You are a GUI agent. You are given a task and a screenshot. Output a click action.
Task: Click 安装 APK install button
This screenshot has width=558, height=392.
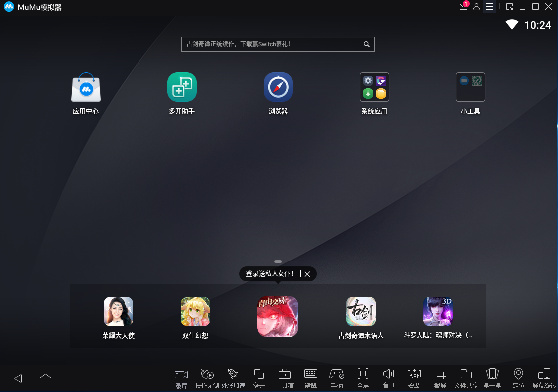pyautogui.click(x=414, y=378)
